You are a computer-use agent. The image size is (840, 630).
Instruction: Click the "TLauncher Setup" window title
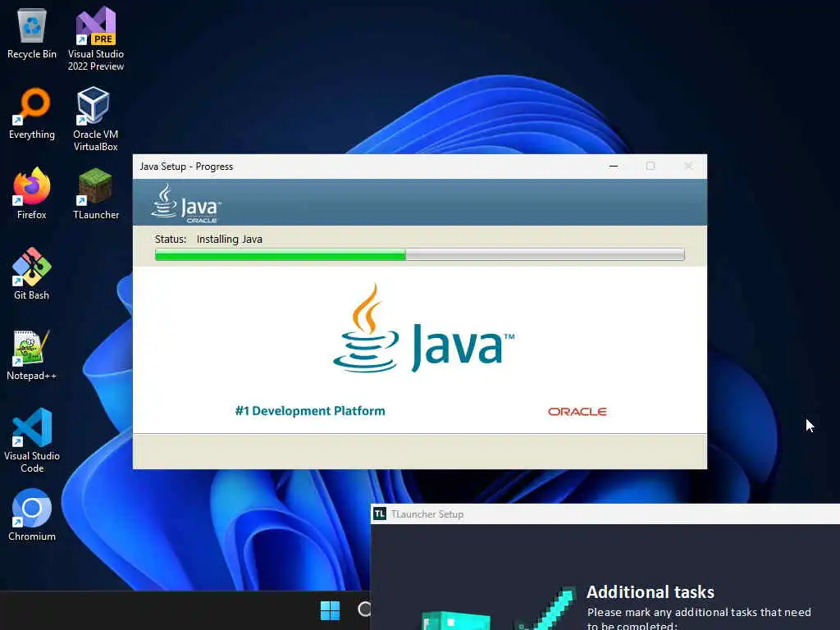427,514
